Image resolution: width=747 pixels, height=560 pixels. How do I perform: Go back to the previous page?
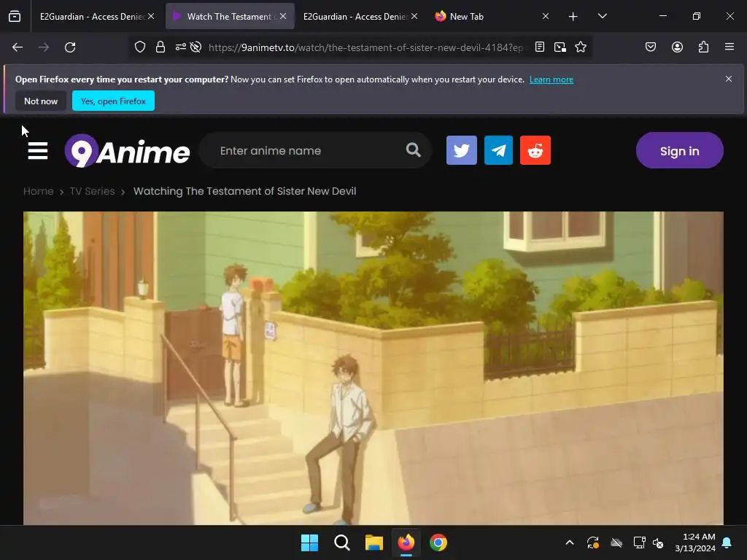point(18,47)
